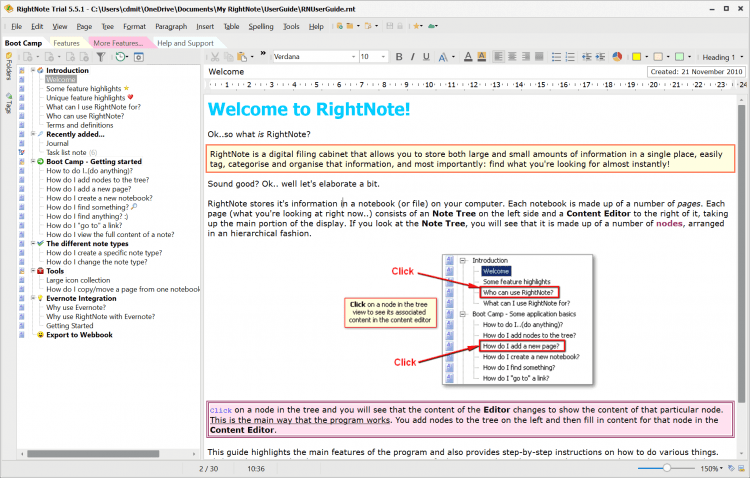The width and height of the screenshot is (750, 478).
Task: Open the Tree menu
Action: 108,26
